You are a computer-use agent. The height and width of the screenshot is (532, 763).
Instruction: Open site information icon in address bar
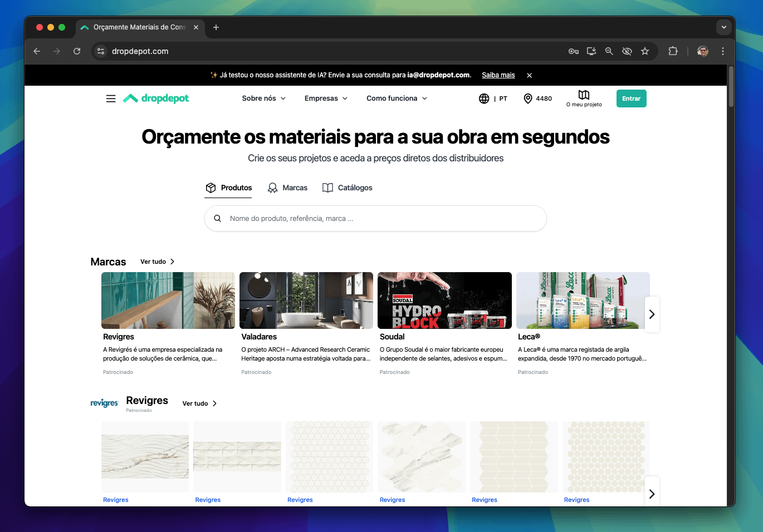tap(101, 51)
